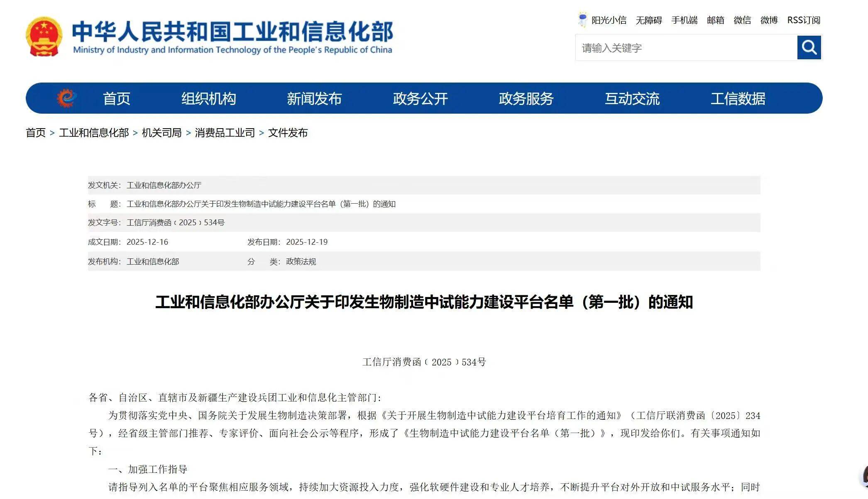Click the national emblem logo
The width and height of the screenshot is (868, 499).
44,37
